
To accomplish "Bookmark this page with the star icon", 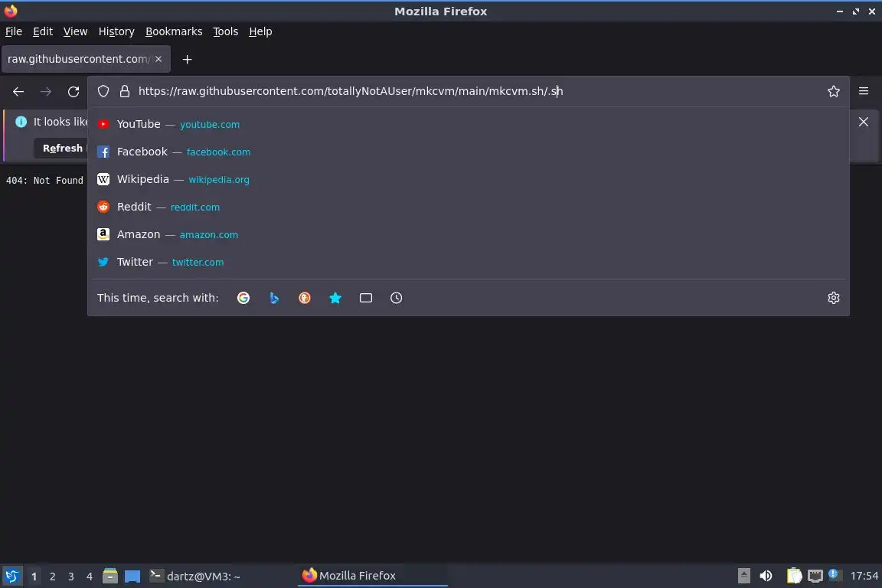I will [833, 91].
